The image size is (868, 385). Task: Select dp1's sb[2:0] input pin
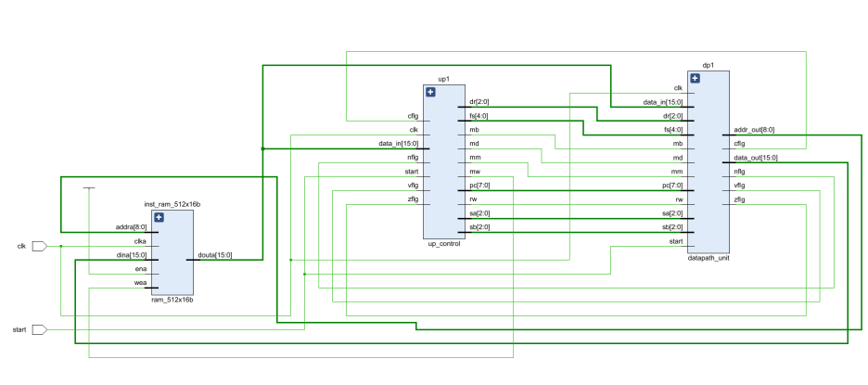[x=673, y=227]
